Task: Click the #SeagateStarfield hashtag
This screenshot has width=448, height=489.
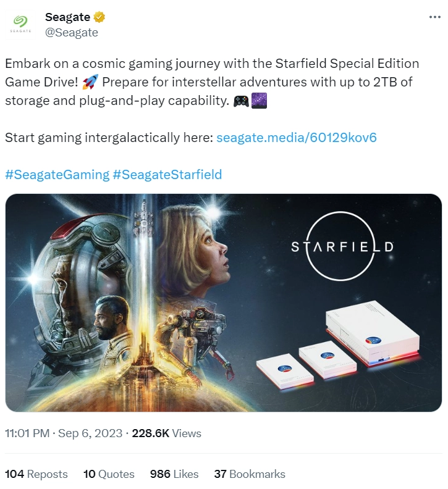Action: coord(167,175)
